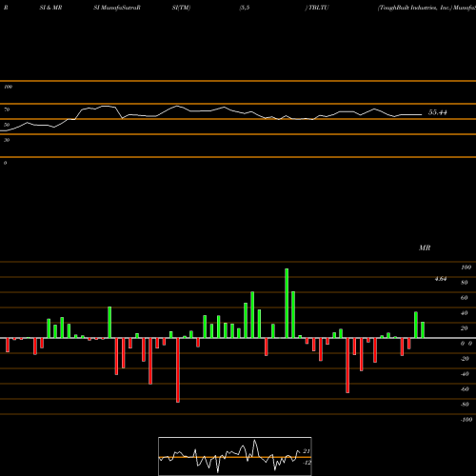Open the mini overview chart thumbnail
This screenshot has height=476, width=476.
(x=235, y=456)
